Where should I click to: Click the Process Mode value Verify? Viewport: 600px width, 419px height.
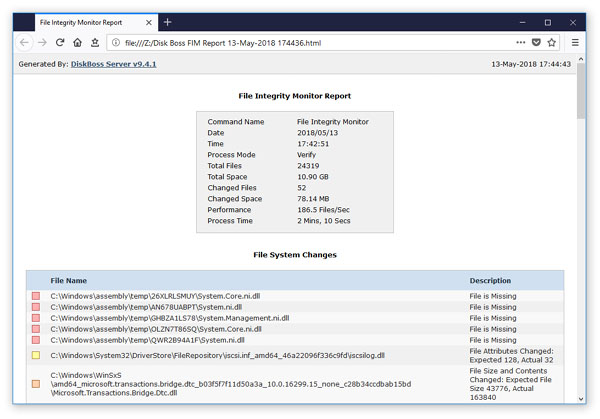[x=306, y=155]
